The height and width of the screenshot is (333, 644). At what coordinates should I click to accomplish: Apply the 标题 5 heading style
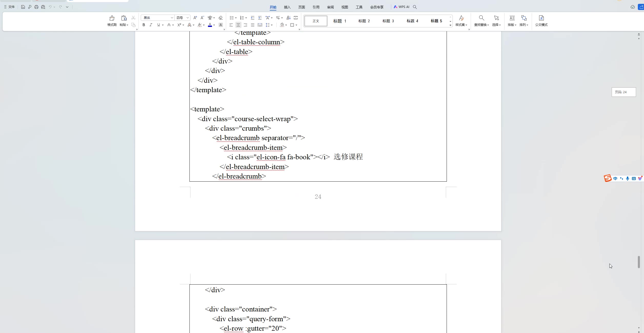click(x=436, y=21)
